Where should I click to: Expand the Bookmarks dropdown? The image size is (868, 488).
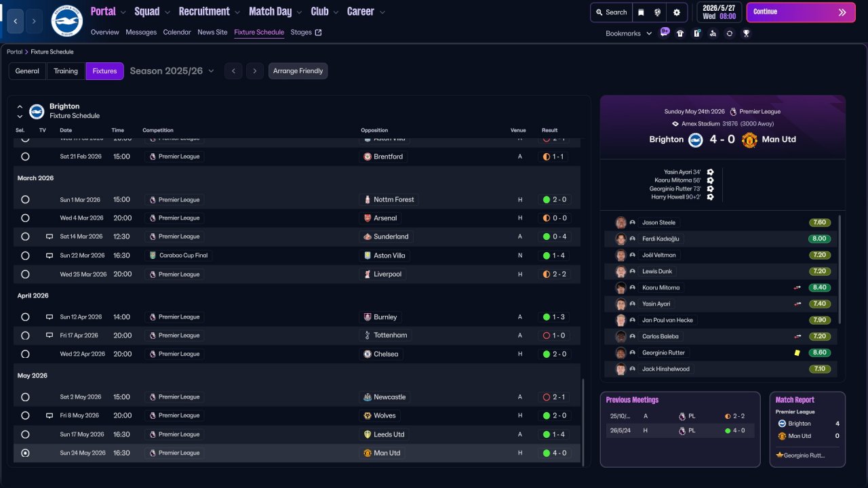tap(629, 33)
